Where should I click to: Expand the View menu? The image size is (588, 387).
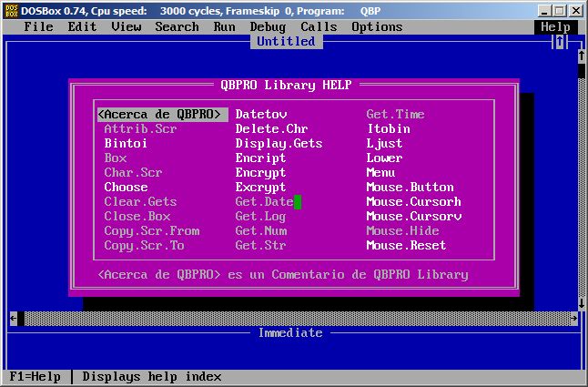coord(126,26)
